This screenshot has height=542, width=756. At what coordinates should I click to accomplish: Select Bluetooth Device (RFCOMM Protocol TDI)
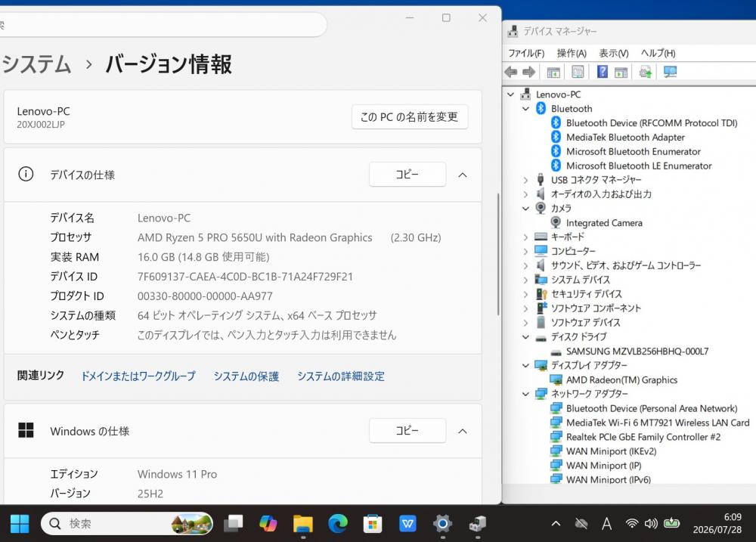652,123
